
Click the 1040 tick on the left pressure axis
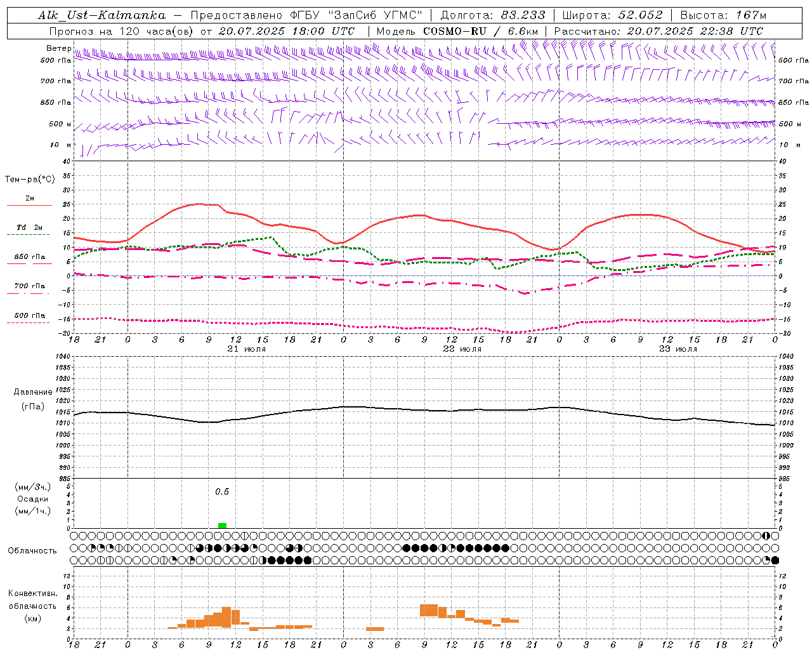click(x=62, y=357)
